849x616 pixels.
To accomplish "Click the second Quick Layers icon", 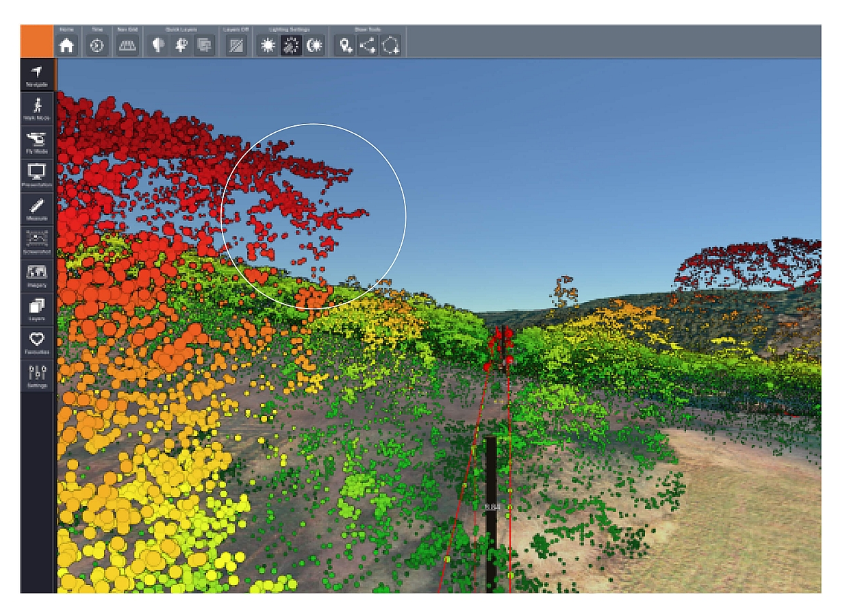I will click(x=181, y=45).
